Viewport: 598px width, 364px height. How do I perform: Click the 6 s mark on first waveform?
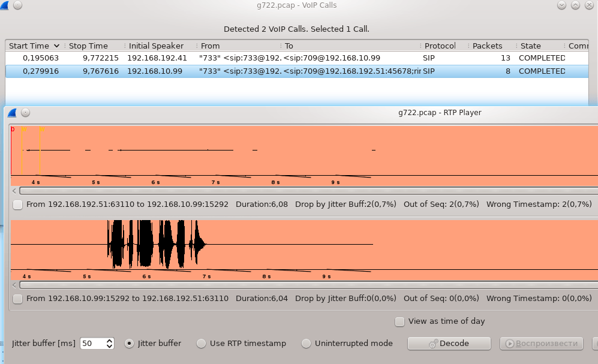tap(155, 182)
